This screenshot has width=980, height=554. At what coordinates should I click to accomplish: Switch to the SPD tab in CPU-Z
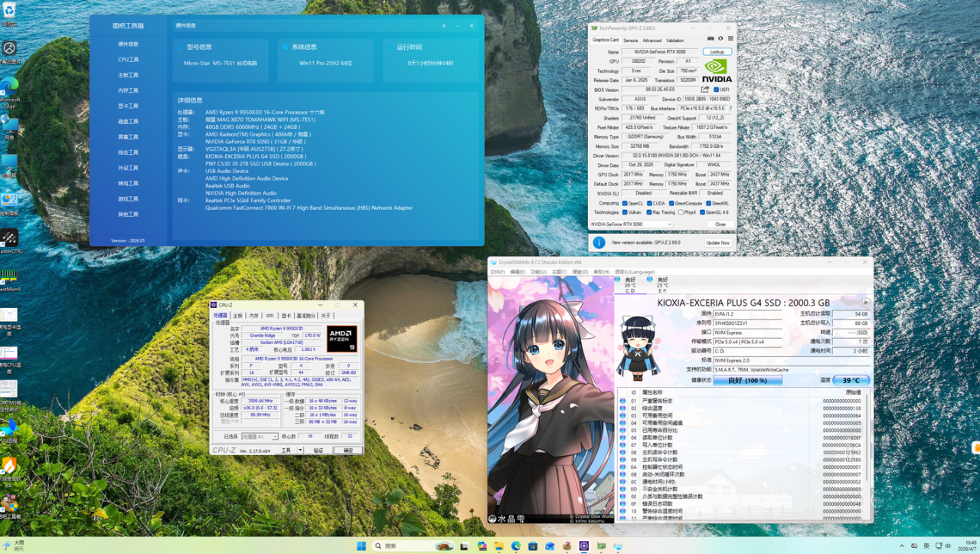coord(269,316)
